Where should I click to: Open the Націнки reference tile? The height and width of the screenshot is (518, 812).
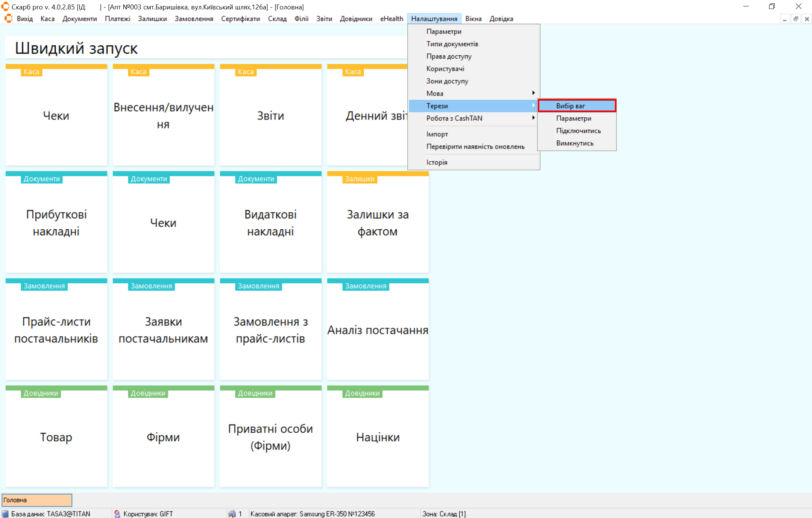click(378, 437)
